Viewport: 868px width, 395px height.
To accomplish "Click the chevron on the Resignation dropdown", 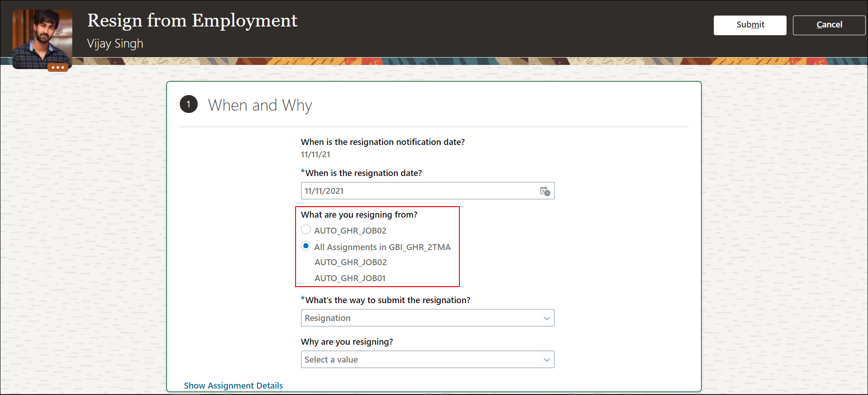I will point(546,318).
